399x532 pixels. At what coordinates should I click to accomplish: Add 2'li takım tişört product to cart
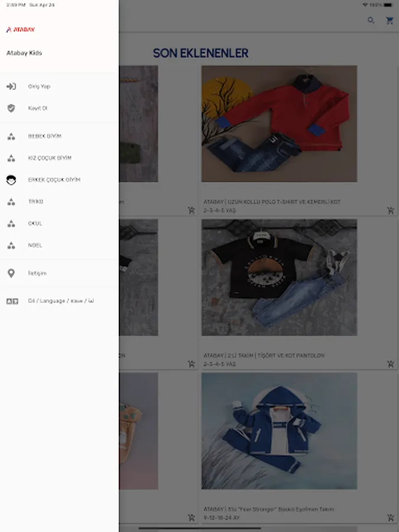[390, 364]
